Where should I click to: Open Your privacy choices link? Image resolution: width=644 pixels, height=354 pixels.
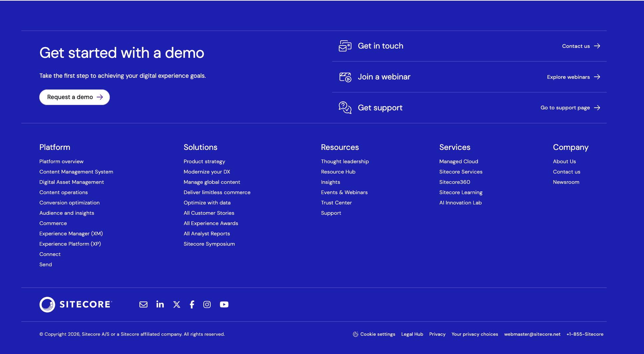475,334
